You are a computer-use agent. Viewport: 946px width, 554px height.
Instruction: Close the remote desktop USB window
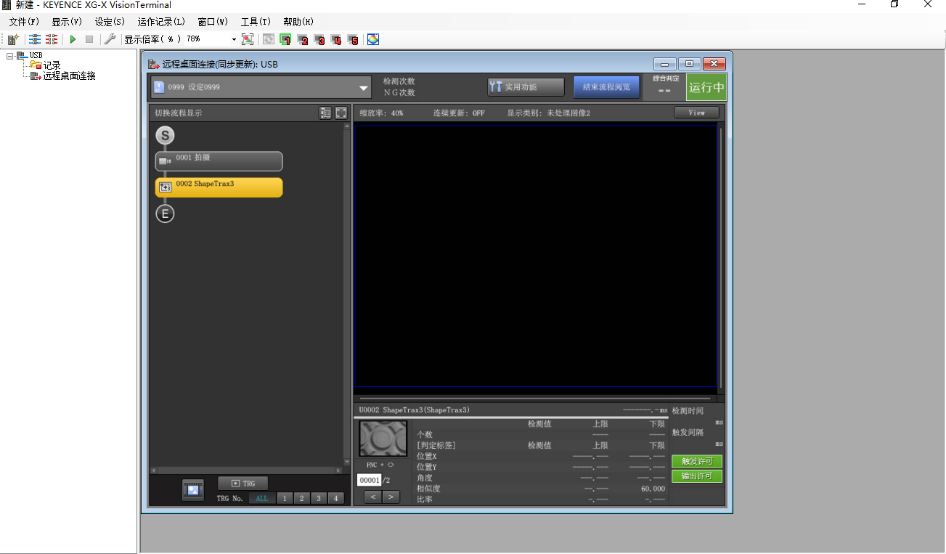[x=714, y=64]
